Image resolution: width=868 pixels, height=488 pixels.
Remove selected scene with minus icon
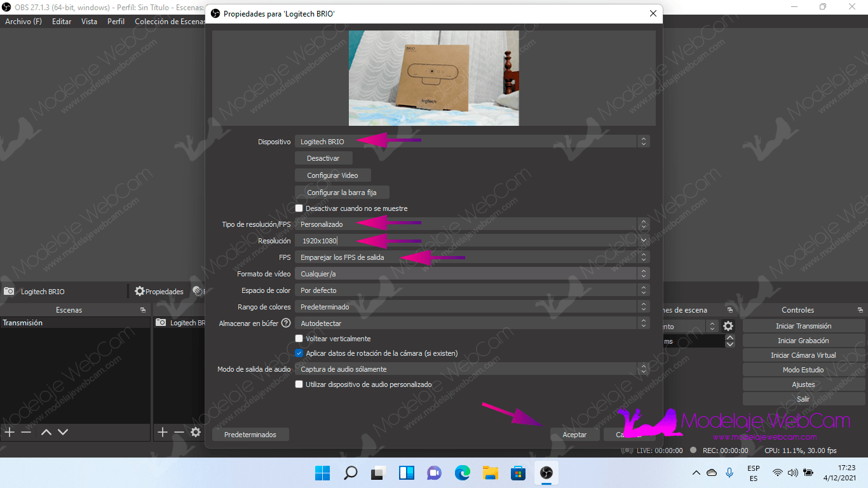tap(26, 432)
